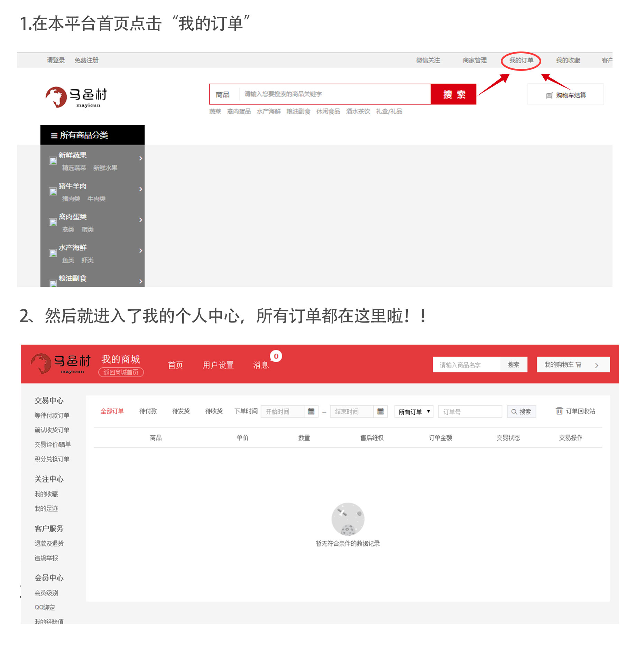Open the 所有商品分类 category menu header
This screenshot has height=646, width=644.
click(92, 135)
